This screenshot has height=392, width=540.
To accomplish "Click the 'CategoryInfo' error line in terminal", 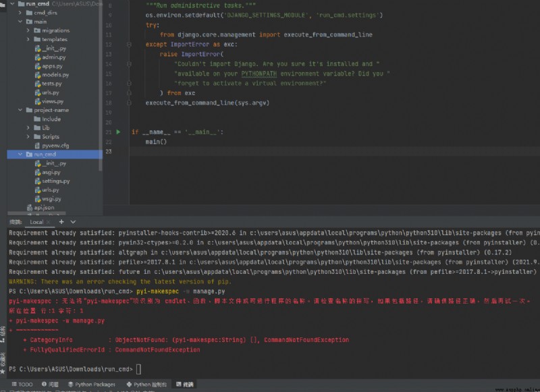I will 186,340.
